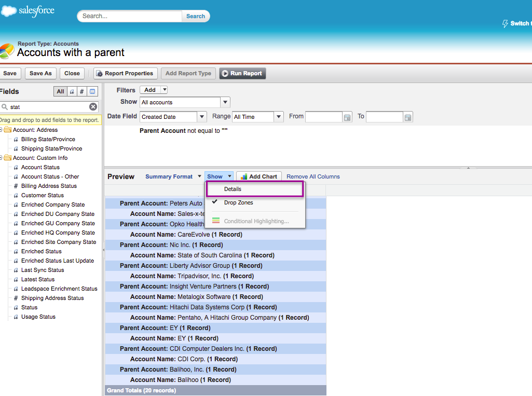
Task: Click the Add Report Type button
Action: 188,73
